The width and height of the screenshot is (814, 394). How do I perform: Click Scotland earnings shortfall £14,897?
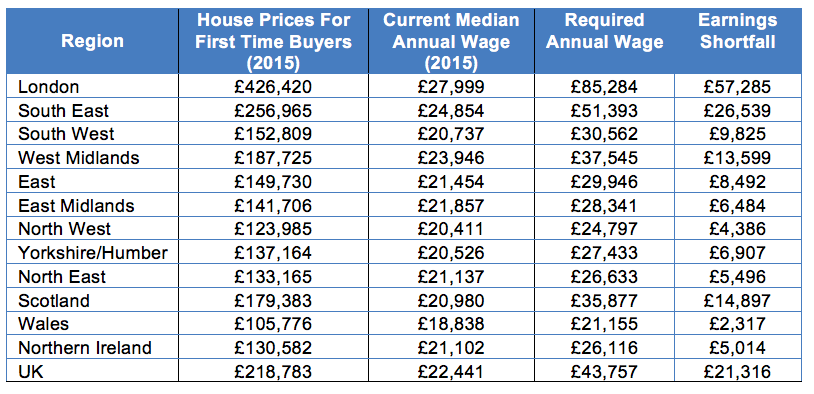(737, 300)
